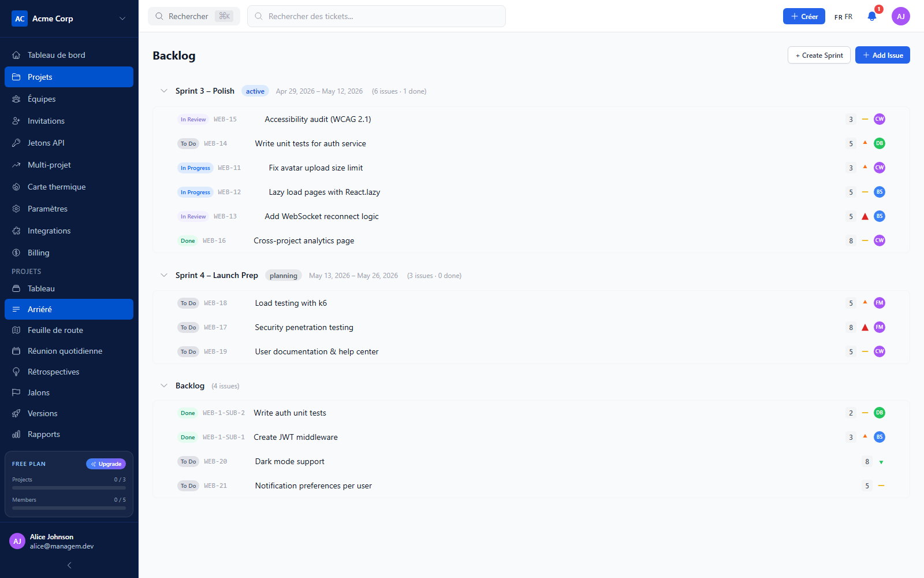Collapse the Sprint 3 – Polish section
924x578 pixels.
tap(164, 91)
